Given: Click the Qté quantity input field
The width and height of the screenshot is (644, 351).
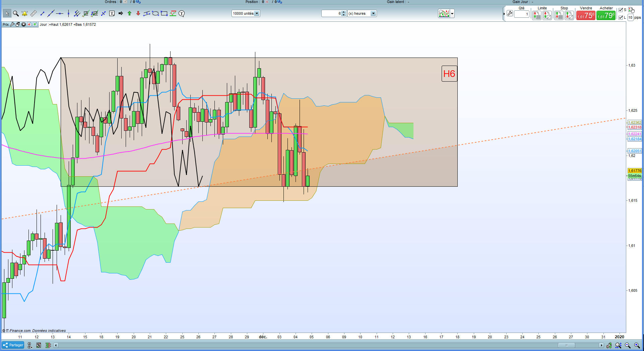Looking at the screenshot, I should point(522,14).
